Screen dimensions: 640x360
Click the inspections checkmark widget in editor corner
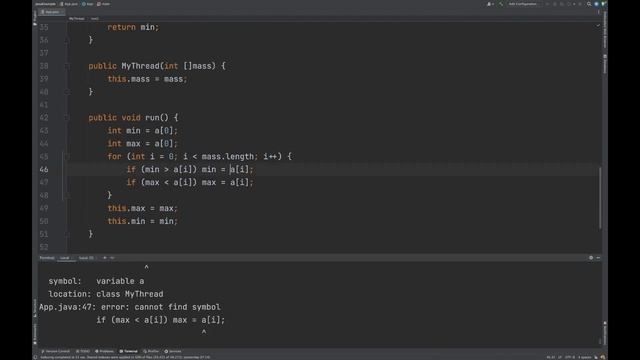pyautogui.click(x=598, y=26)
